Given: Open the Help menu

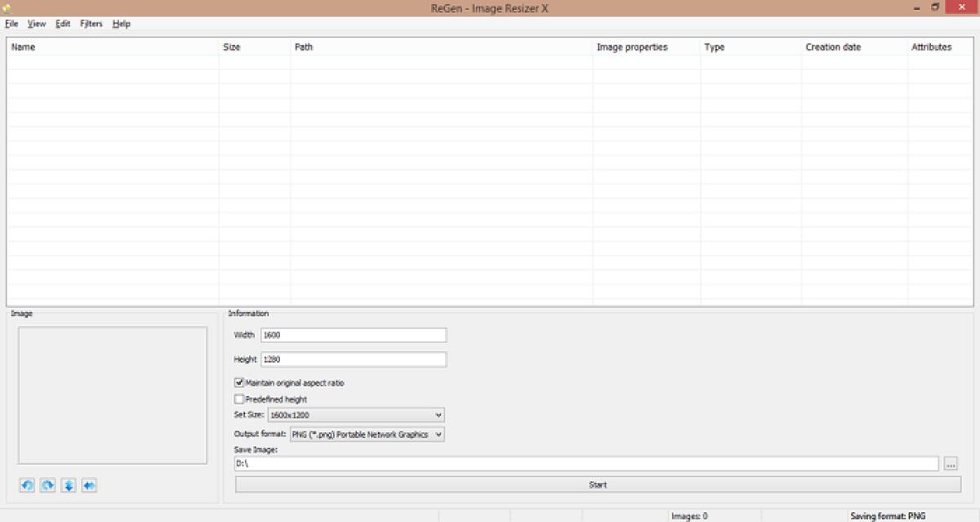Looking at the screenshot, I should pyautogui.click(x=121, y=24).
